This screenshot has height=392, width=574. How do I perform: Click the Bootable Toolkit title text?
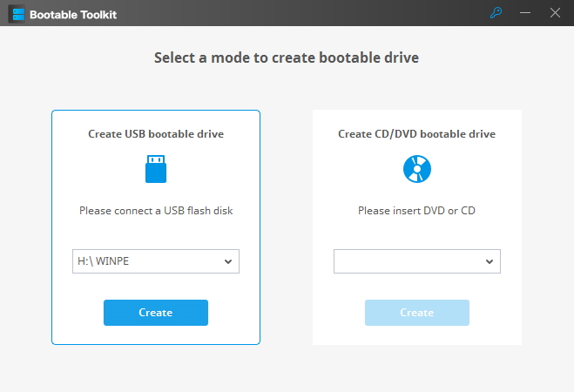point(73,15)
